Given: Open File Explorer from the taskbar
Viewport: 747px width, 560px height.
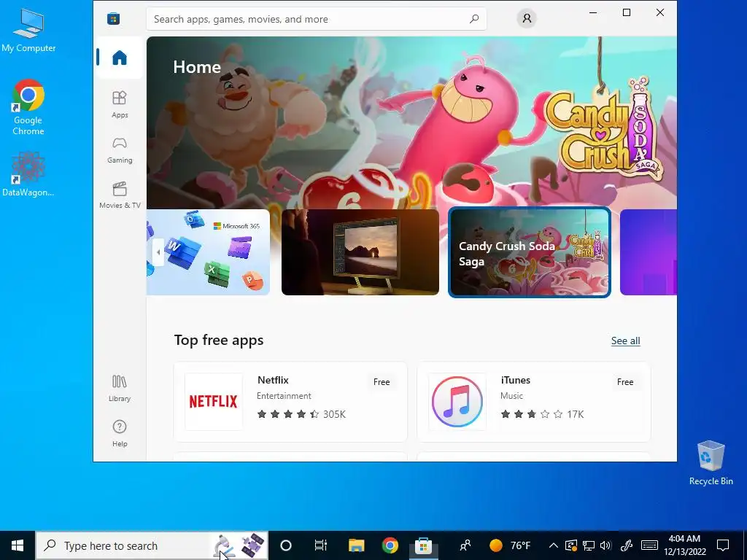Looking at the screenshot, I should 356,545.
